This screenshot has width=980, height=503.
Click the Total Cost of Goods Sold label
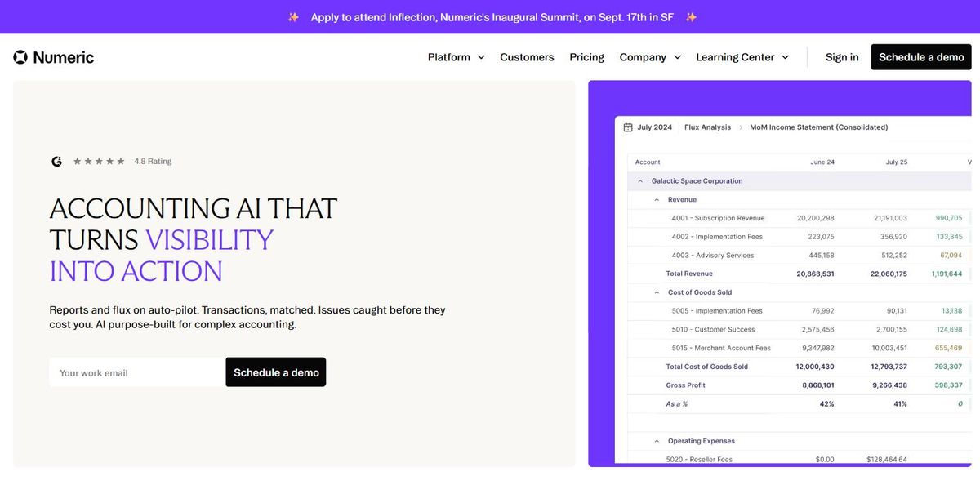[706, 367]
